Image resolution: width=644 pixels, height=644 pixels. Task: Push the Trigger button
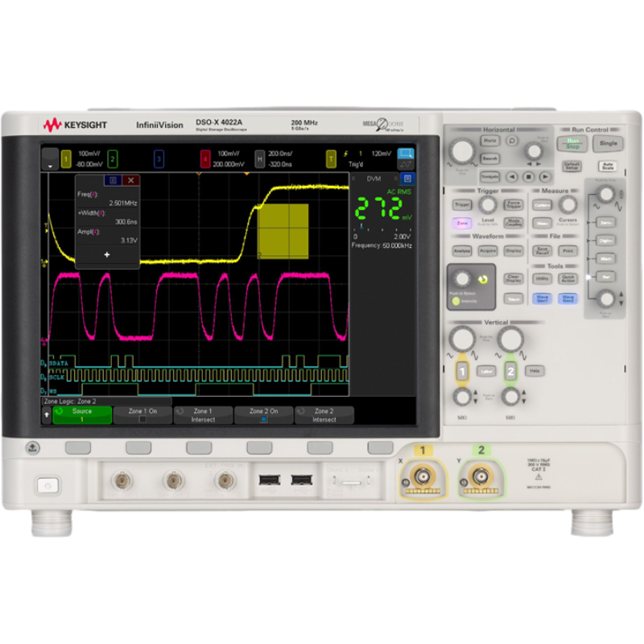tap(462, 204)
